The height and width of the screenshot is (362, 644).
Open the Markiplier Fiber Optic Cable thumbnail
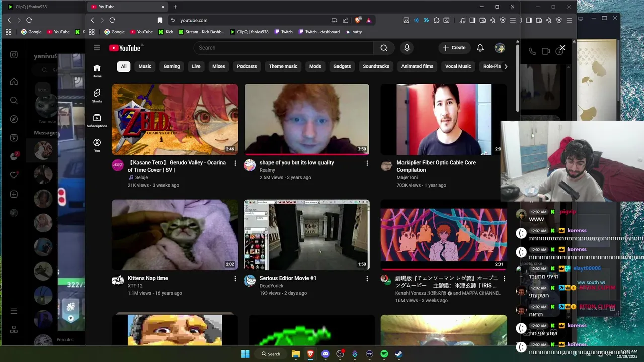(444, 120)
